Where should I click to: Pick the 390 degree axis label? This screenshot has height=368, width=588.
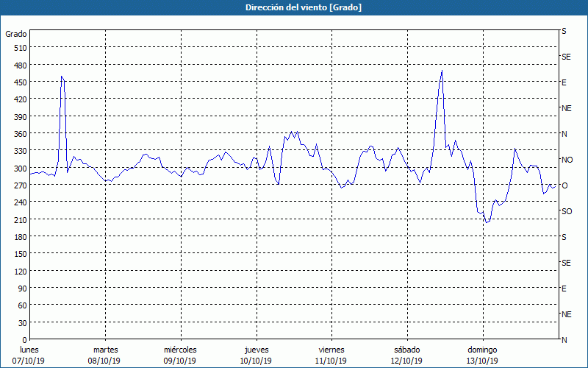[21, 117]
